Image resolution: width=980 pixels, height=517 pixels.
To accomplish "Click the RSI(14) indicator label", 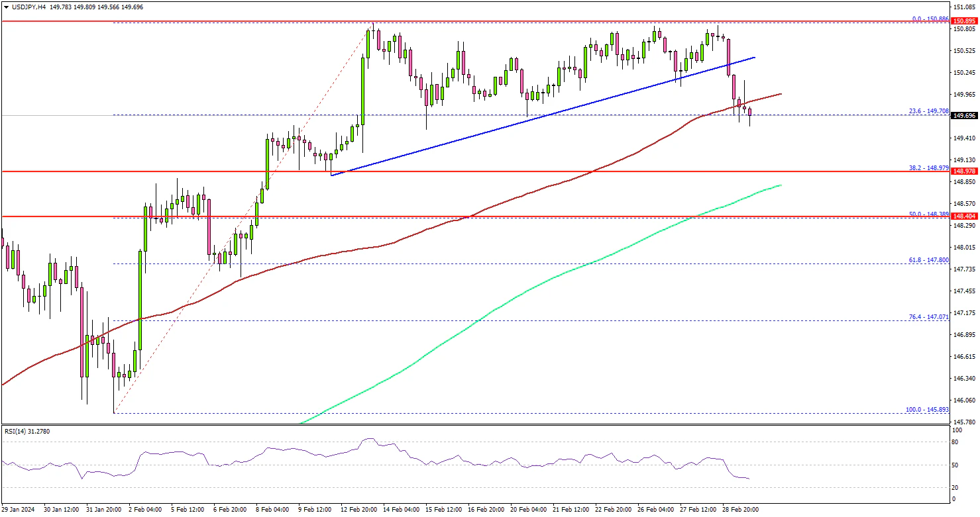I will (x=26, y=432).
